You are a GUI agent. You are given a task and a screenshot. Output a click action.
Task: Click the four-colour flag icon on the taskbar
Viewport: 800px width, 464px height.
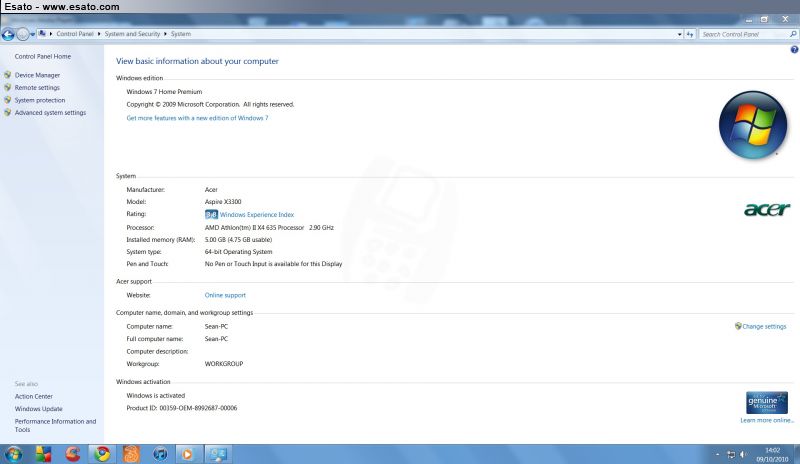(x=43, y=454)
